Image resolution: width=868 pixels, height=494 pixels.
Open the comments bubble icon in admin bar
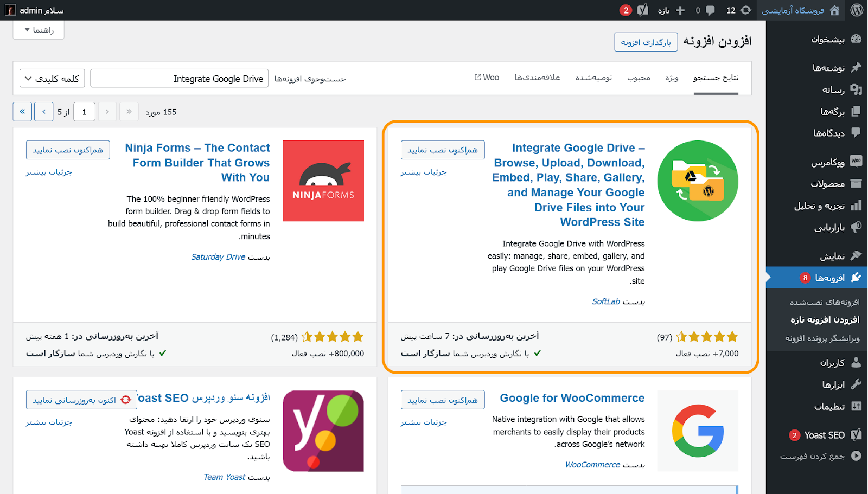click(710, 10)
